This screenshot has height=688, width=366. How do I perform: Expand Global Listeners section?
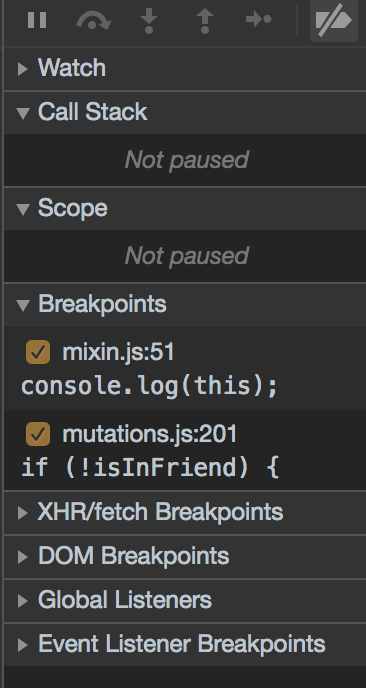[x=22, y=600]
